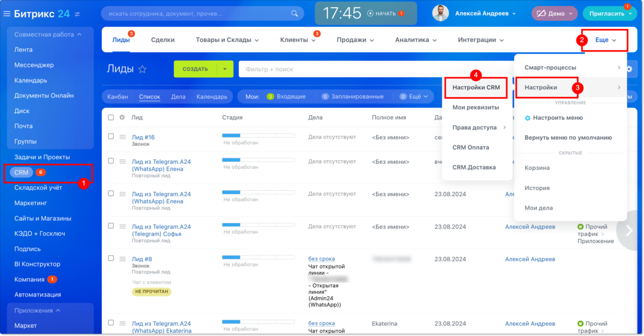The height and width of the screenshot is (336, 644).
Task: Choose Настройки CRM from the submenu
Action: 476,88
